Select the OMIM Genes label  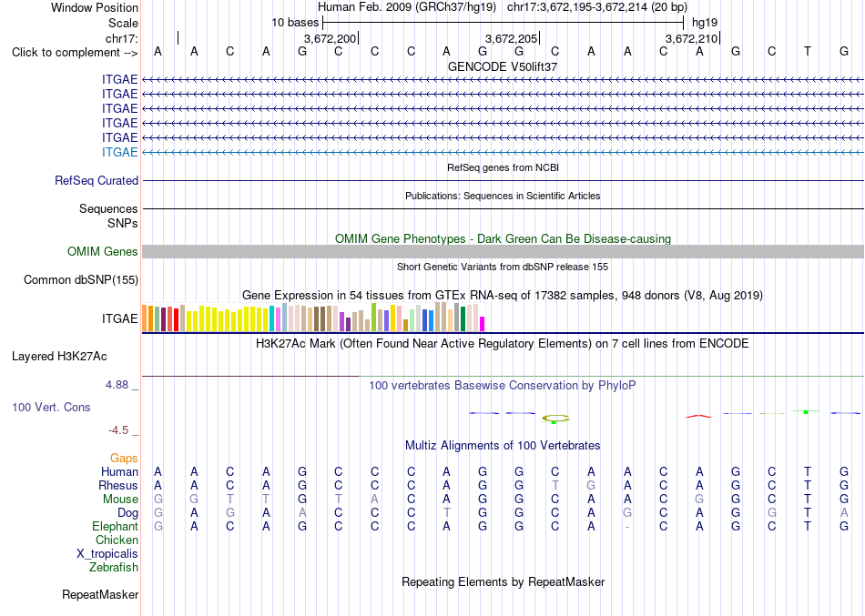coord(103,251)
